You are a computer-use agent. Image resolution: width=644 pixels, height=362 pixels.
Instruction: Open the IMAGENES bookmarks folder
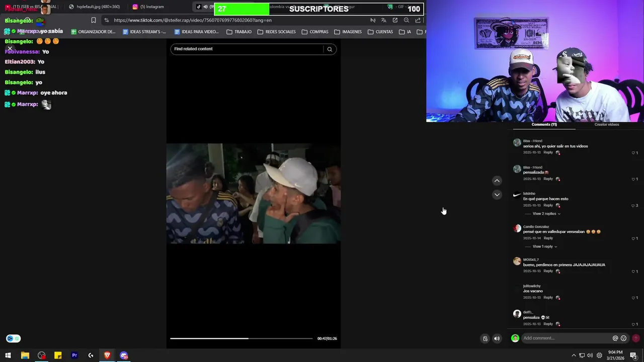pyautogui.click(x=348, y=32)
